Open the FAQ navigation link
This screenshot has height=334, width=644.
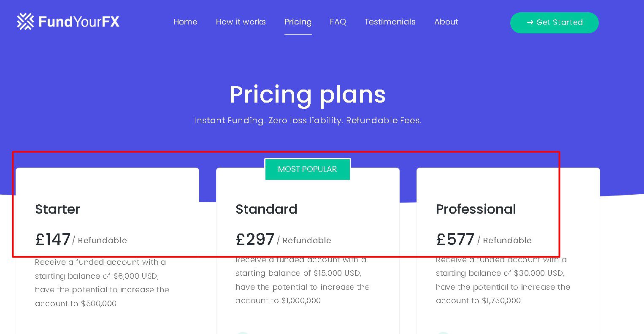[338, 22]
